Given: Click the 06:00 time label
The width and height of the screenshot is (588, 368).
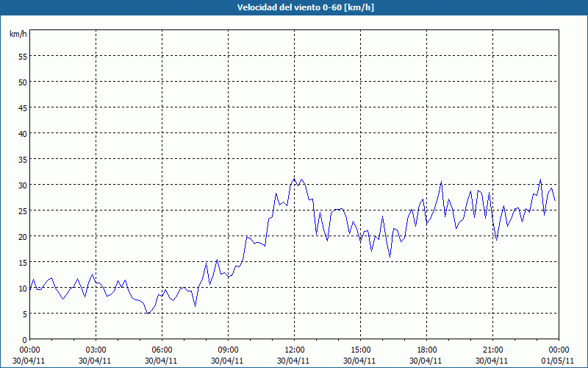Looking at the screenshot, I should click(x=162, y=350).
